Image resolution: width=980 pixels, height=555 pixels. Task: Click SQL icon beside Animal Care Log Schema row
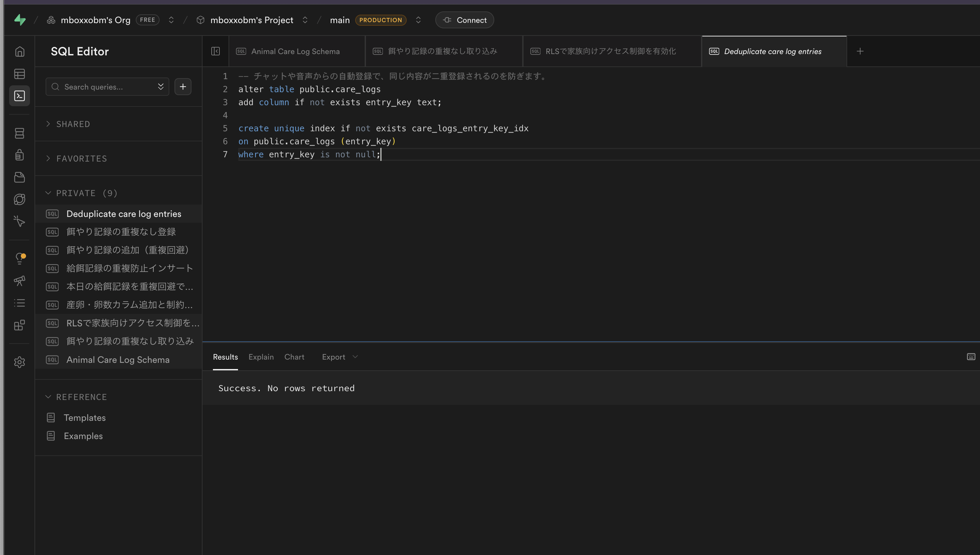click(x=52, y=360)
